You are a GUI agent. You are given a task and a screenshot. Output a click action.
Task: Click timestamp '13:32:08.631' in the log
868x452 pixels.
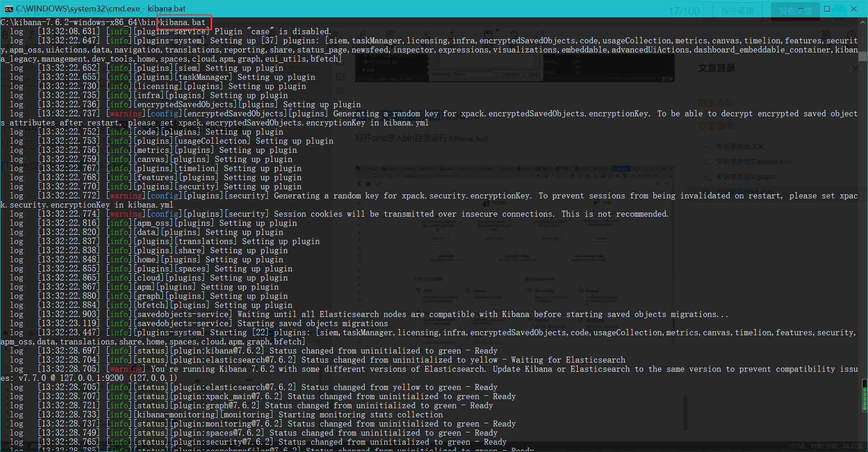pyautogui.click(x=68, y=31)
